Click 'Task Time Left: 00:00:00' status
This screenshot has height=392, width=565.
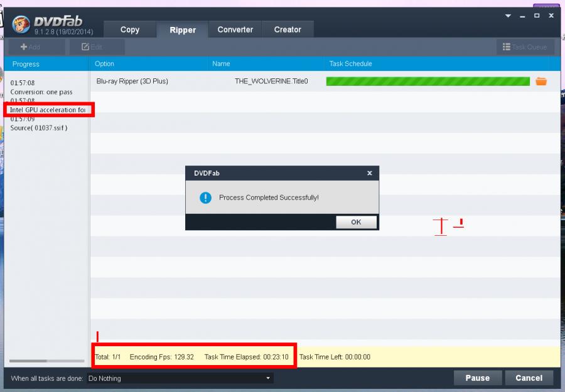tap(335, 357)
